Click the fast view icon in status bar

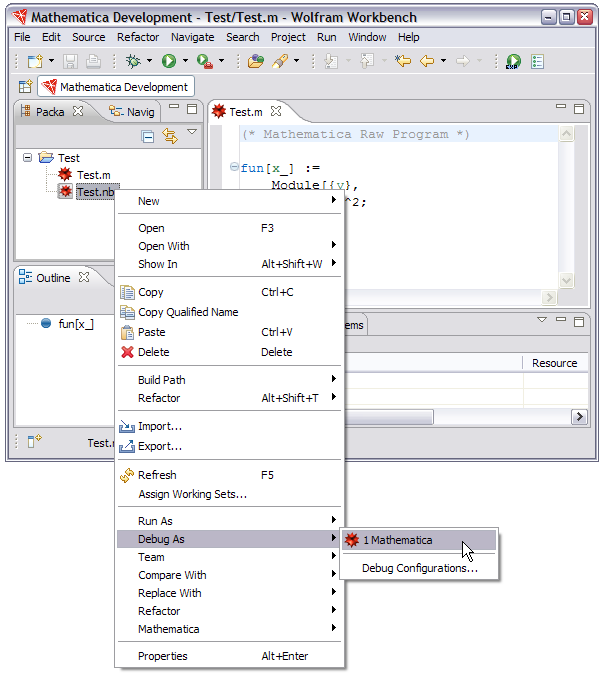pos(34,441)
